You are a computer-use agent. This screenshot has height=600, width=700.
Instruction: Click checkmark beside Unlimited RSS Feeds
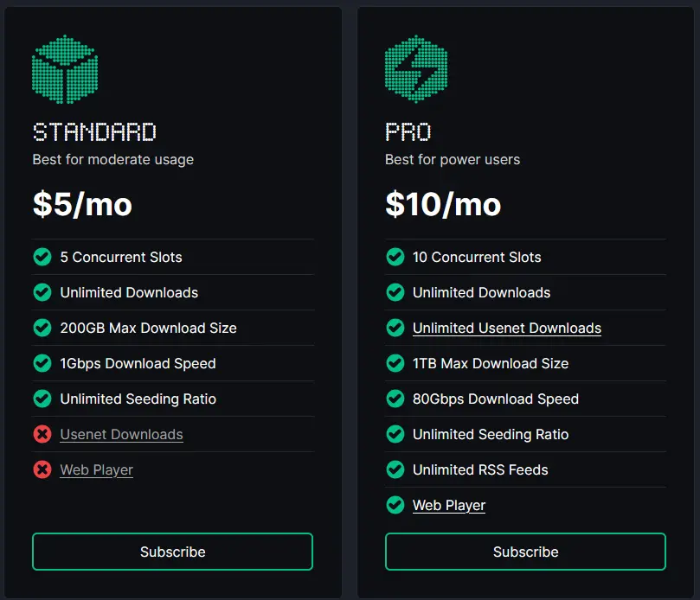[x=395, y=469]
